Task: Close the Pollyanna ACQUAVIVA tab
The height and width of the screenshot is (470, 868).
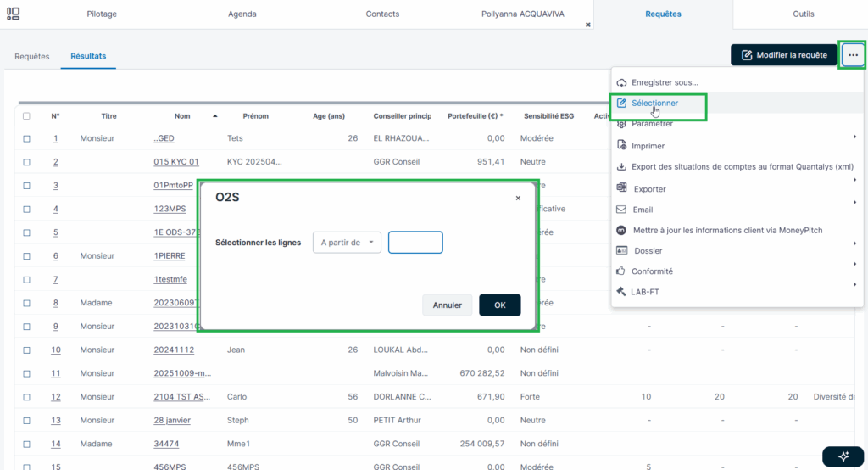Action: point(587,25)
